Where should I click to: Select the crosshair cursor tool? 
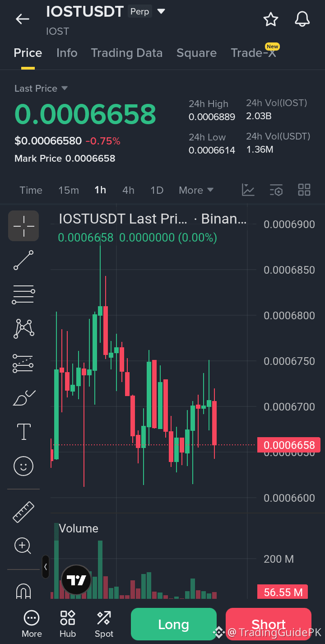click(23, 226)
